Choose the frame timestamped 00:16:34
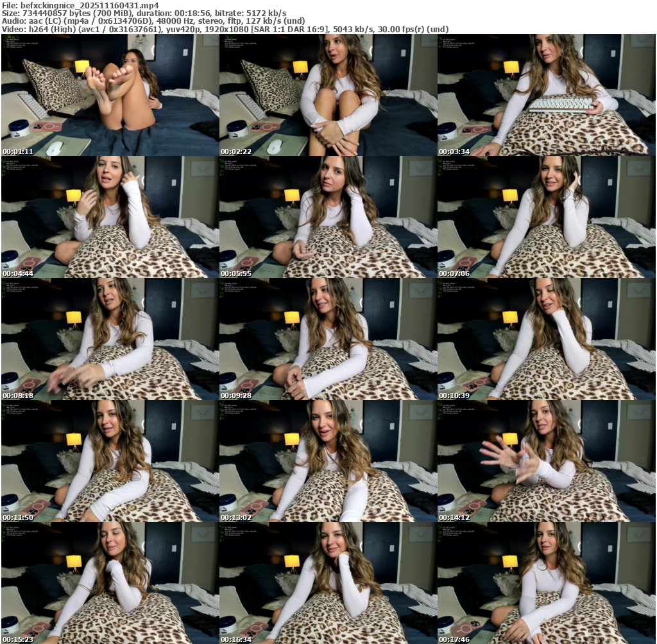The image size is (657, 644). (328, 583)
